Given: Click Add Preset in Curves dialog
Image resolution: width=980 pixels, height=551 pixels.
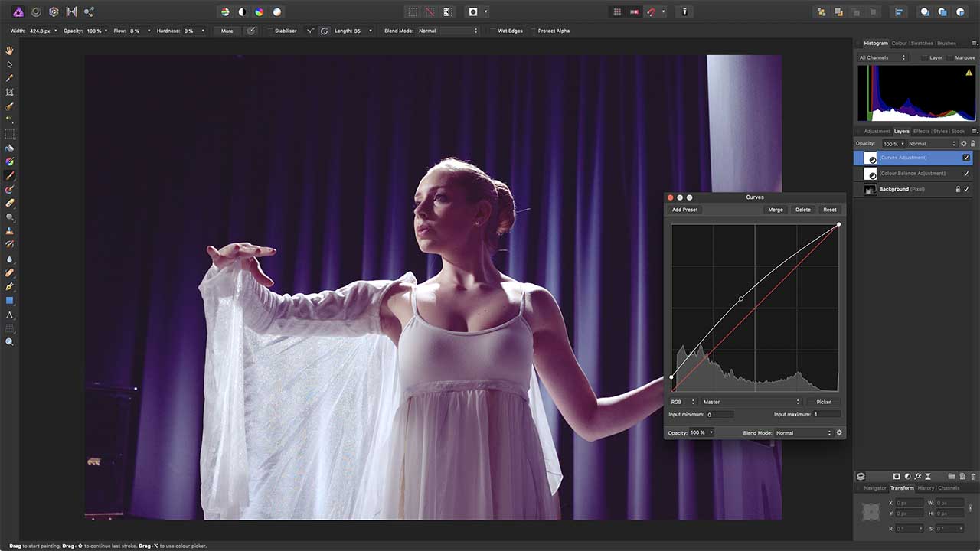Looking at the screenshot, I should 684,210.
